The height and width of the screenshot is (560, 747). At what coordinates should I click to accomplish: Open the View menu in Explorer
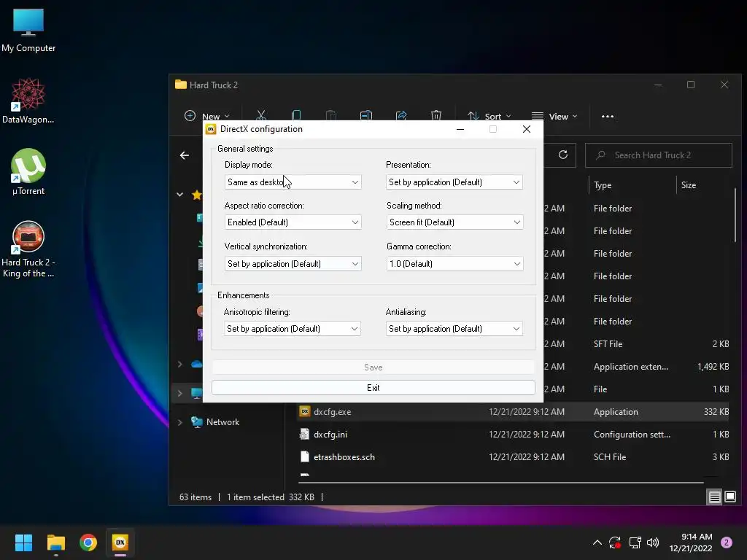[x=554, y=116]
